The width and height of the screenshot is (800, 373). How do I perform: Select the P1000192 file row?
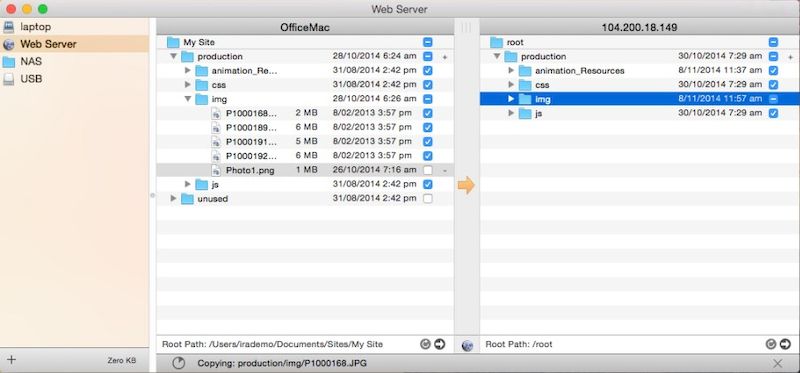click(x=305, y=156)
